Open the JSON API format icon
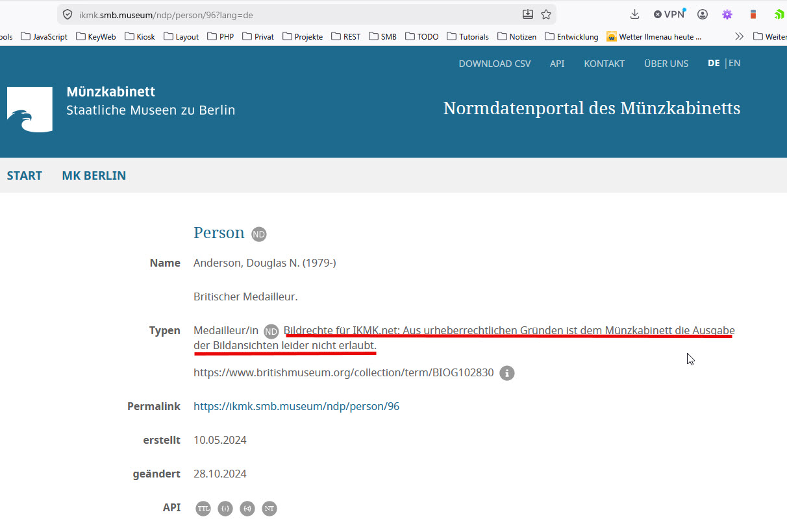Screen dimensions: 787x532 tap(225, 509)
